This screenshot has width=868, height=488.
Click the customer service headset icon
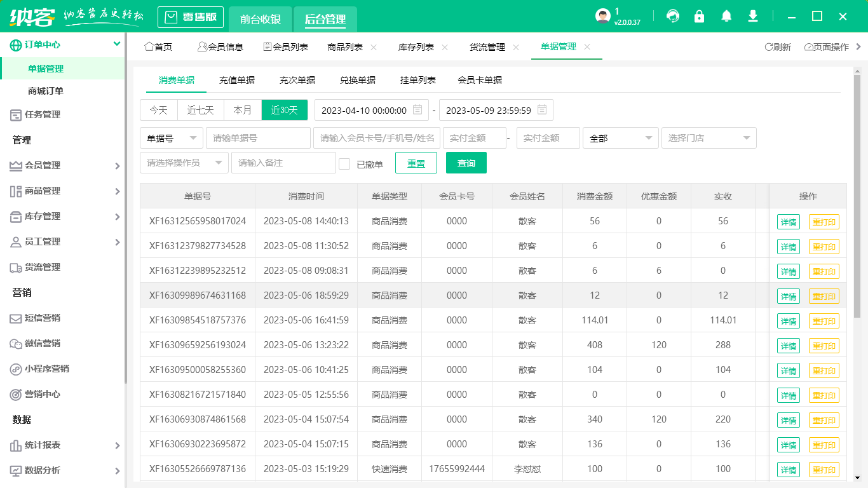point(672,17)
